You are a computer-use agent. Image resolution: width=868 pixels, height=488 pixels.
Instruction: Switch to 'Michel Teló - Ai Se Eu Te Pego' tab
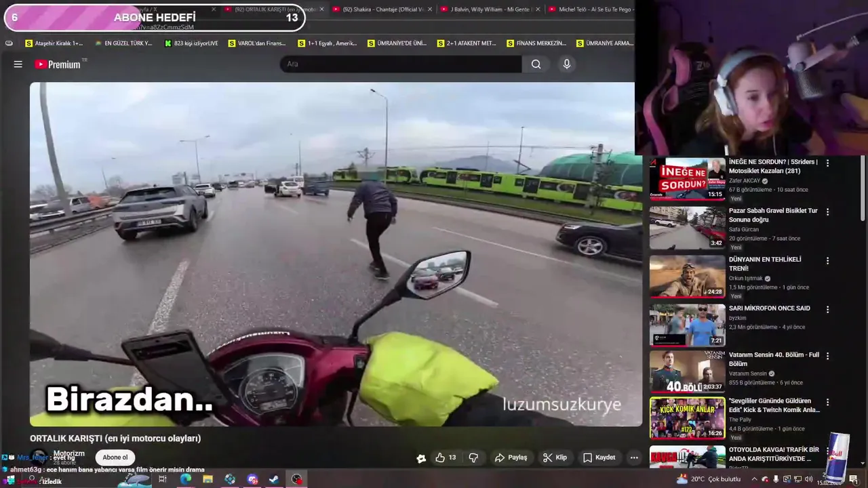pyautogui.click(x=591, y=9)
